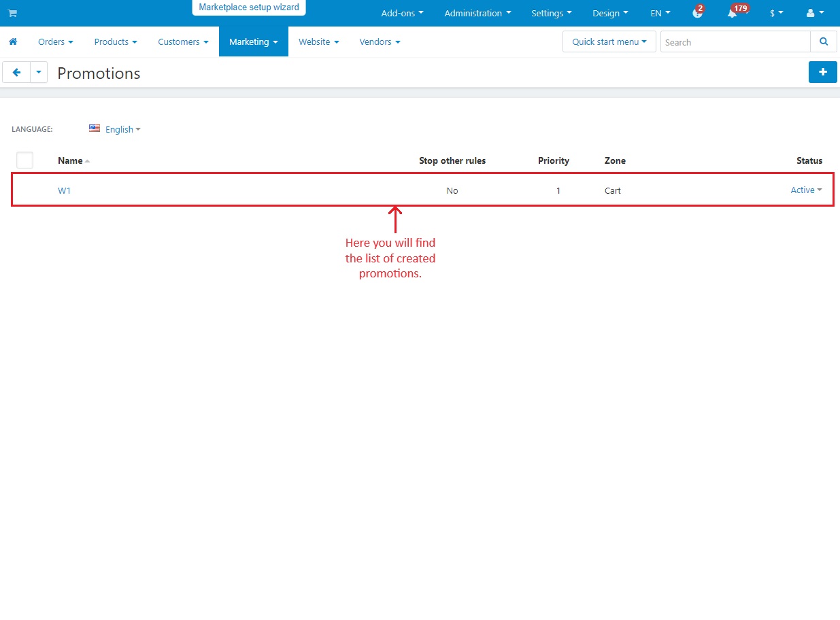Click the Status column header

pos(809,161)
